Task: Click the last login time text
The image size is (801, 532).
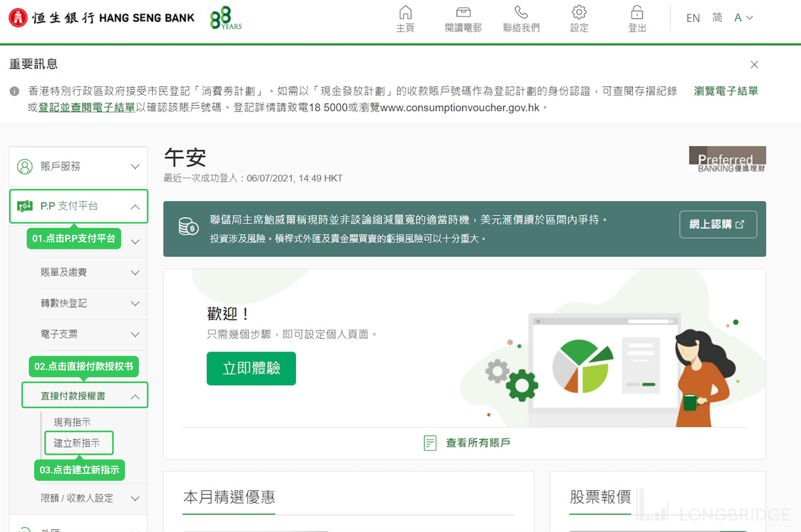Action: (x=253, y=178)
